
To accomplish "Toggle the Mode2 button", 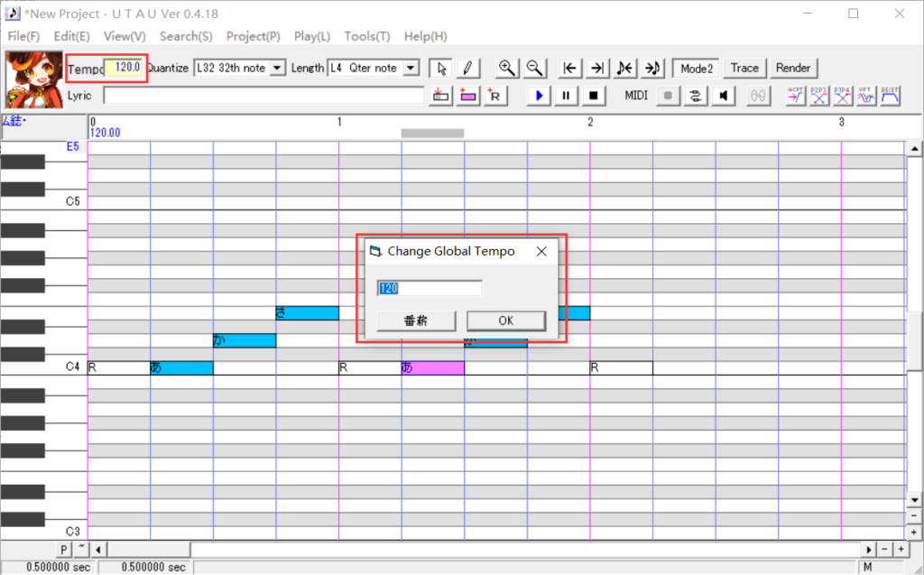I will tap(696, 69).
